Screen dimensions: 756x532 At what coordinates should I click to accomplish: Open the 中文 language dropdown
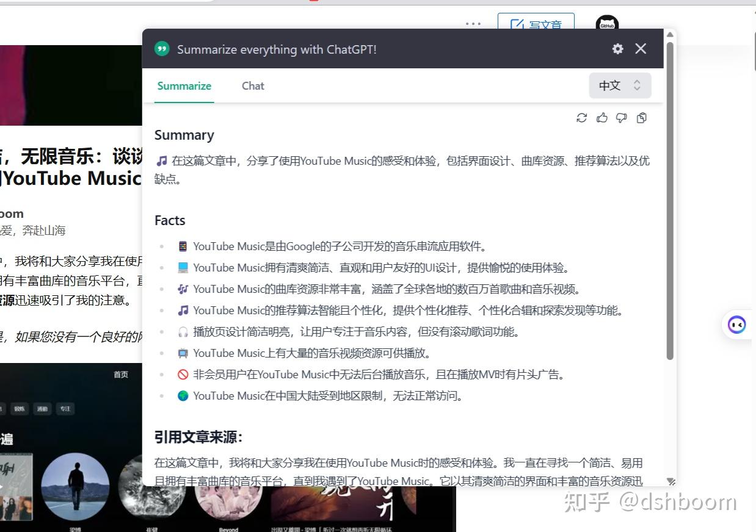click(620, 85)
